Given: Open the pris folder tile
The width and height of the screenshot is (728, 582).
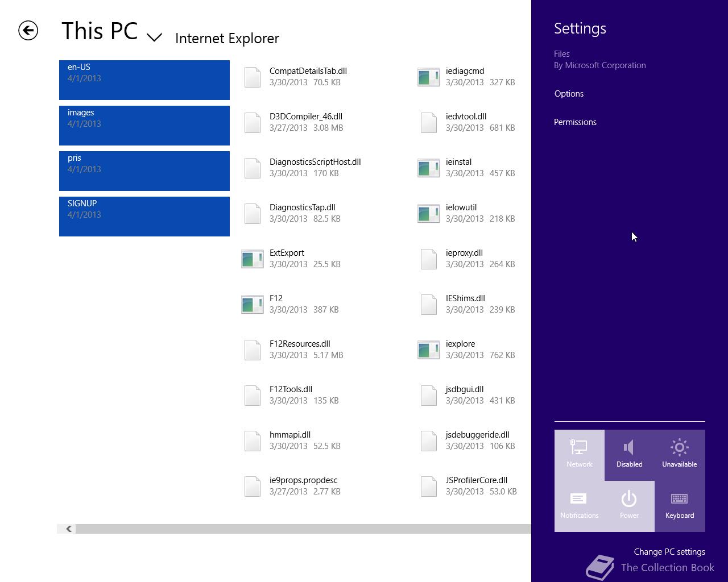Looking at the screenshot, I should 144,171.
